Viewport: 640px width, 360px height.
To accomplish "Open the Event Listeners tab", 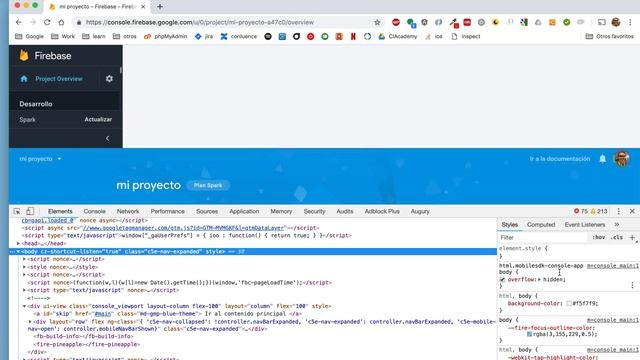I will coord(585,224).
